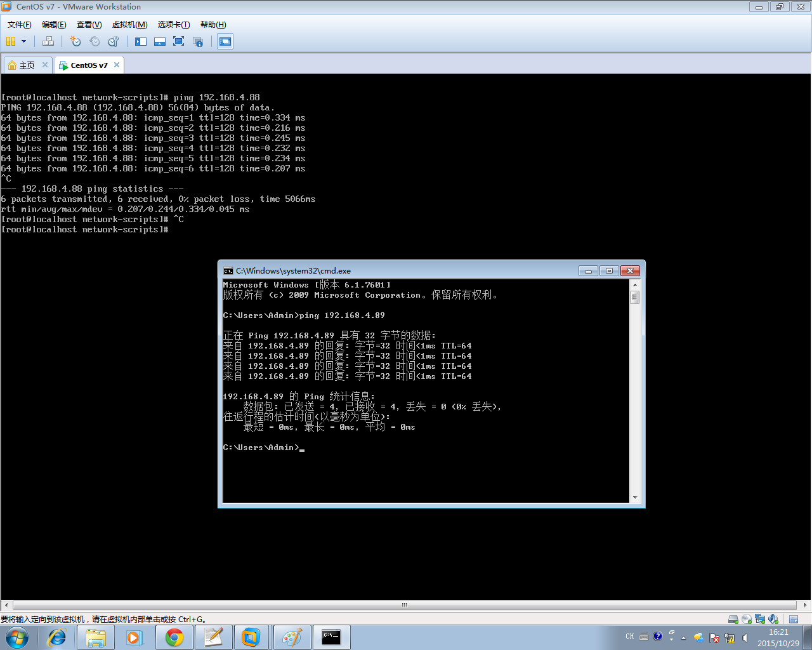Open the 查看(V) menu
Image resolution: width=812 pixels, height=650 pixels.
89,25
